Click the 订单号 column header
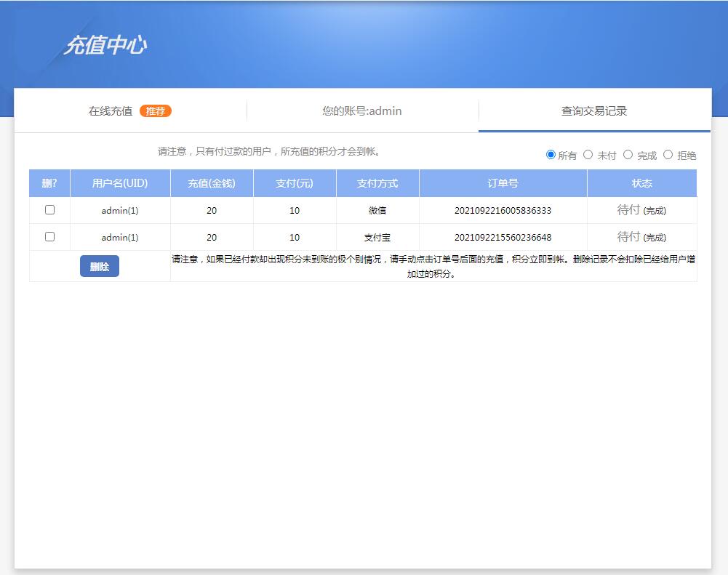 (501, 183)
